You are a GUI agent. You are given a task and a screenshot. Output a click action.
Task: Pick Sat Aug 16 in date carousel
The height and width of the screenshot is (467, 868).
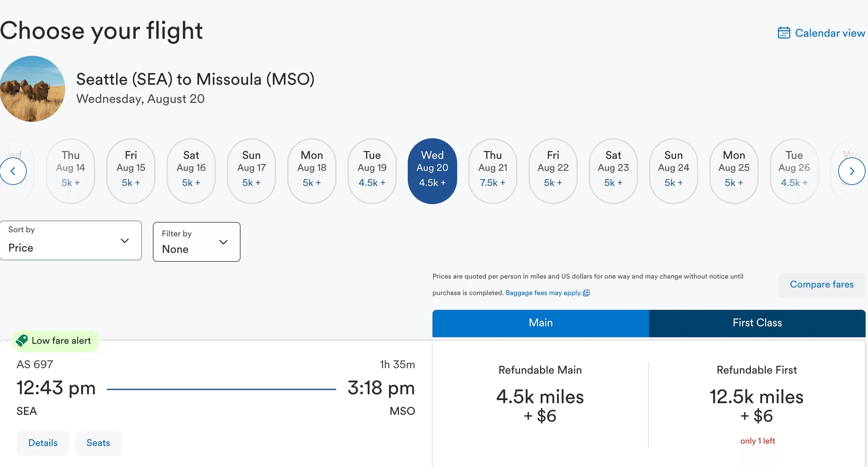coord(191,171)
